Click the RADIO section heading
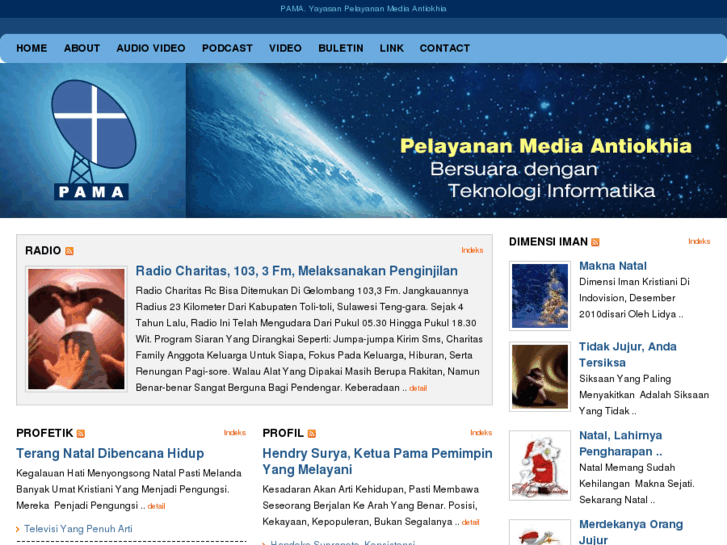Viewport: 727px width, 545px height. (x=43, y=250)
